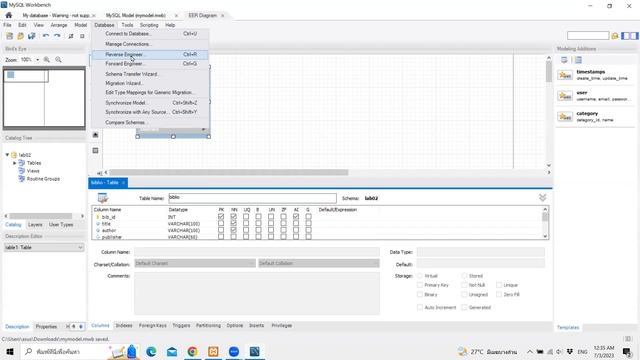Open the Default Collation dropdown
The height and width of the screenshot is (360, 640).
[319, 263]
